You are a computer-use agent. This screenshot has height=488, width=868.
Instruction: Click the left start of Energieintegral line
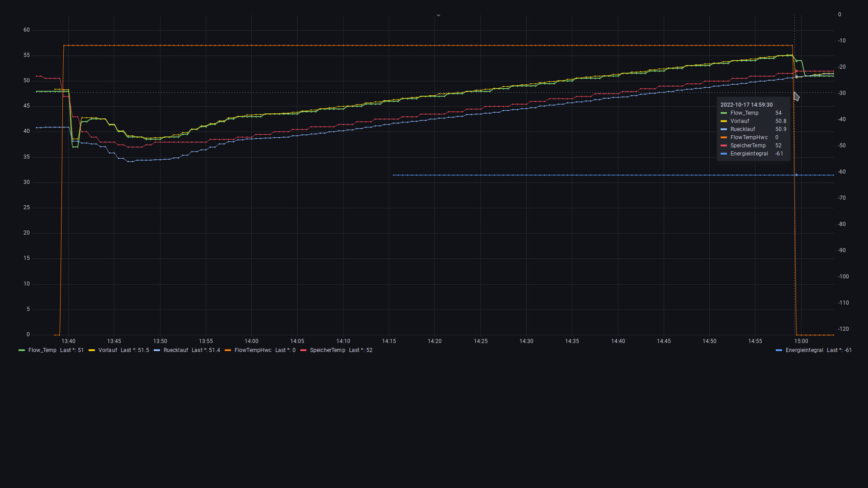pyautogui.click(x=393, y=175)
